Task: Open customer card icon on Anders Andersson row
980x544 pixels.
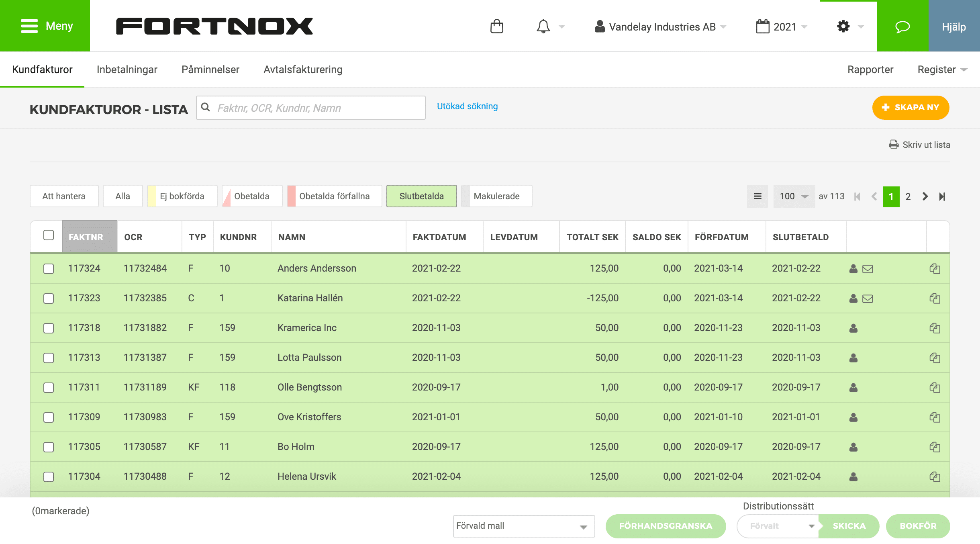Action: (x=853, y=268)
